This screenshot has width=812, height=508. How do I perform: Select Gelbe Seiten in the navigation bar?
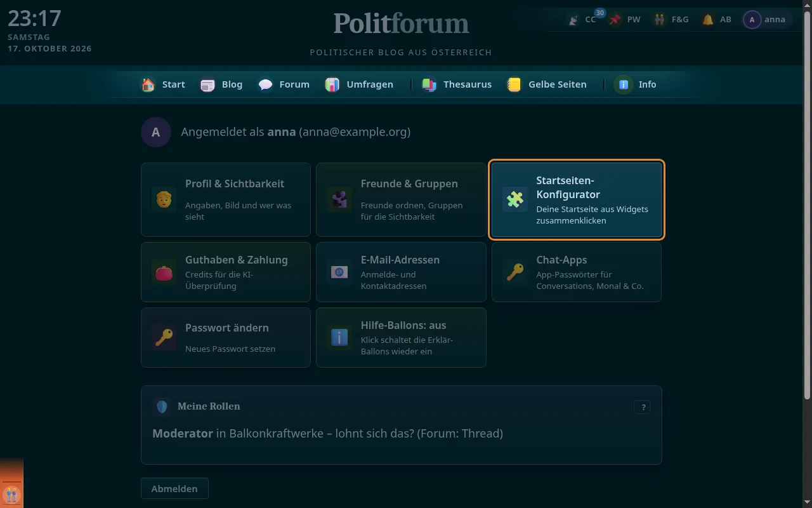(x=547, y=84)
